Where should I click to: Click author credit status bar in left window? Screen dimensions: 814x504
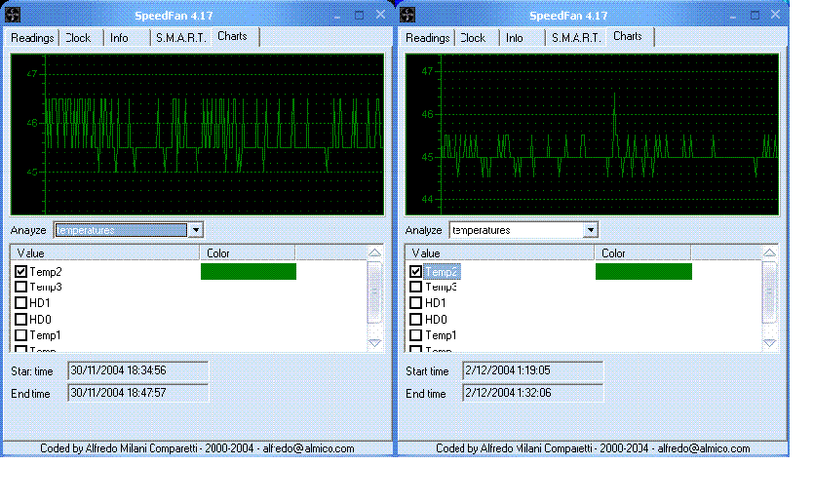(197, 448)
